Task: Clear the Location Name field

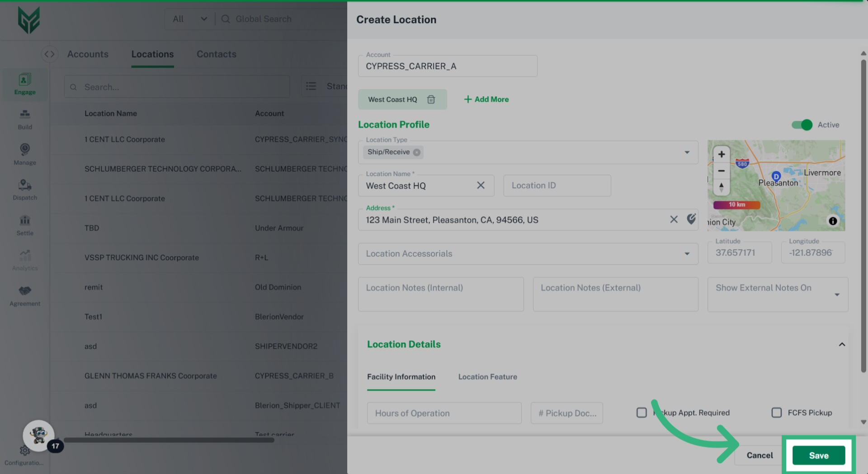Action: coord(481,185)
